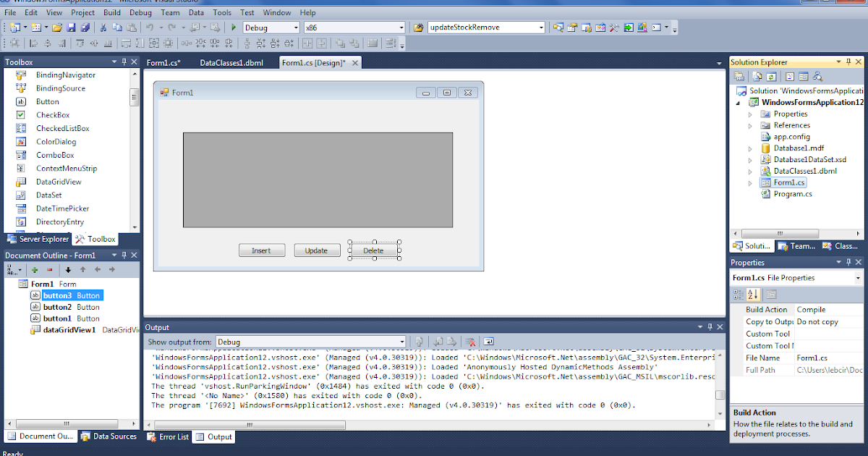This screenshot has width=868, height=456.
Task: Start debugging with the green play icon
Action: [x=233, y=27]
